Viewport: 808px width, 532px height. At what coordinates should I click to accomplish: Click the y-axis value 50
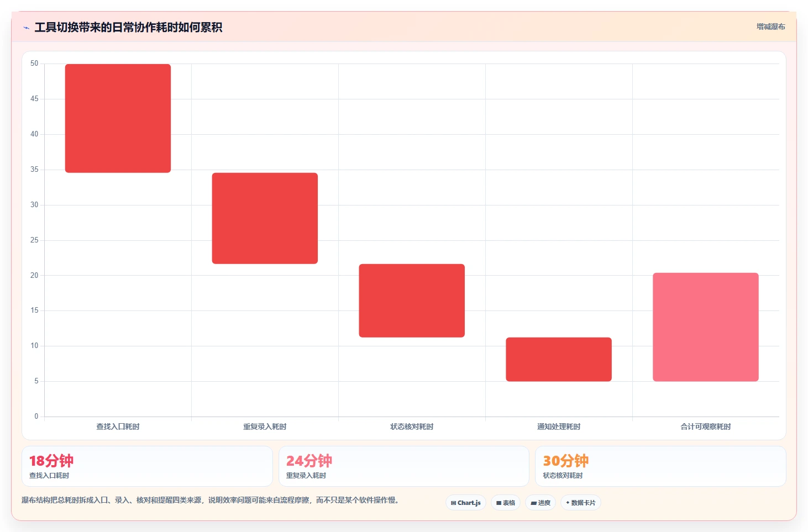34,64
